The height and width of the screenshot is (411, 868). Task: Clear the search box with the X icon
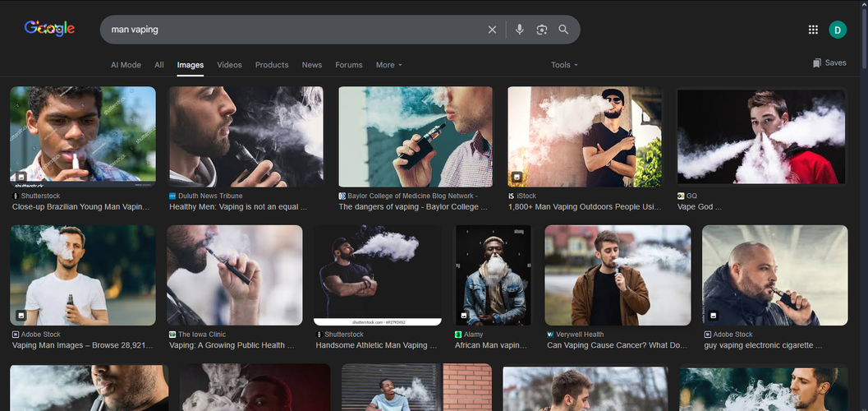492,30
